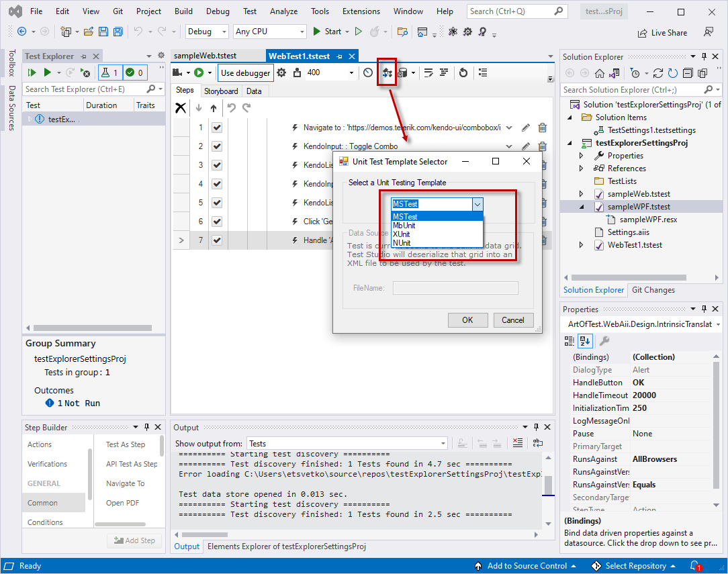Collapse the Solution Items folder

coord(570,117)
